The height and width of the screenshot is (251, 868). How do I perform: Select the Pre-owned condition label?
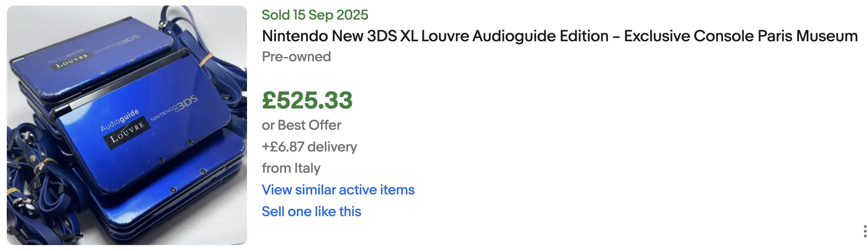click(296, 56)
